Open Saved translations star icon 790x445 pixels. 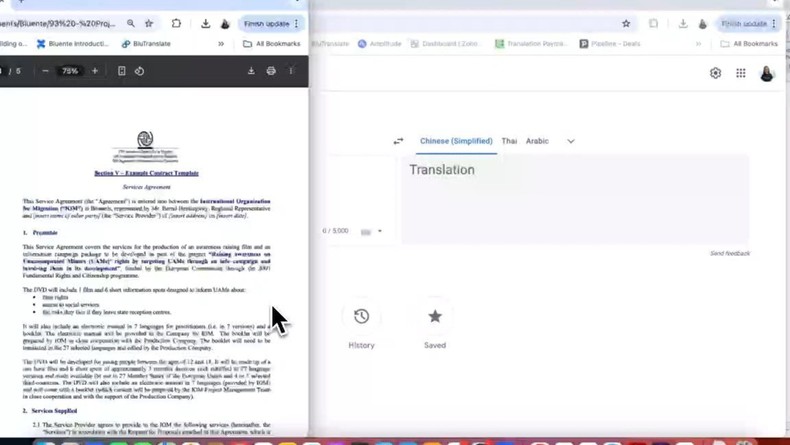tap(435, 316)
